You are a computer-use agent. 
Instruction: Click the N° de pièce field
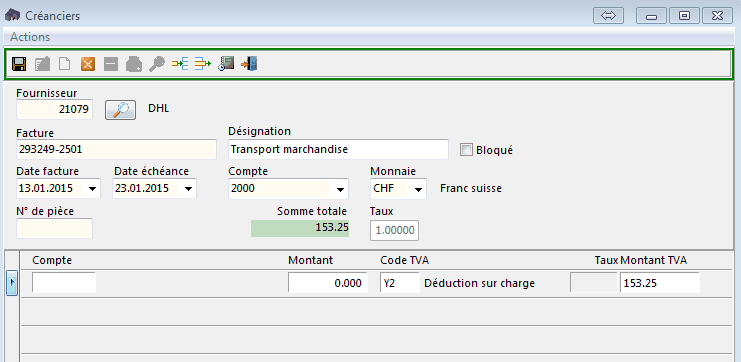coord(54,229)
